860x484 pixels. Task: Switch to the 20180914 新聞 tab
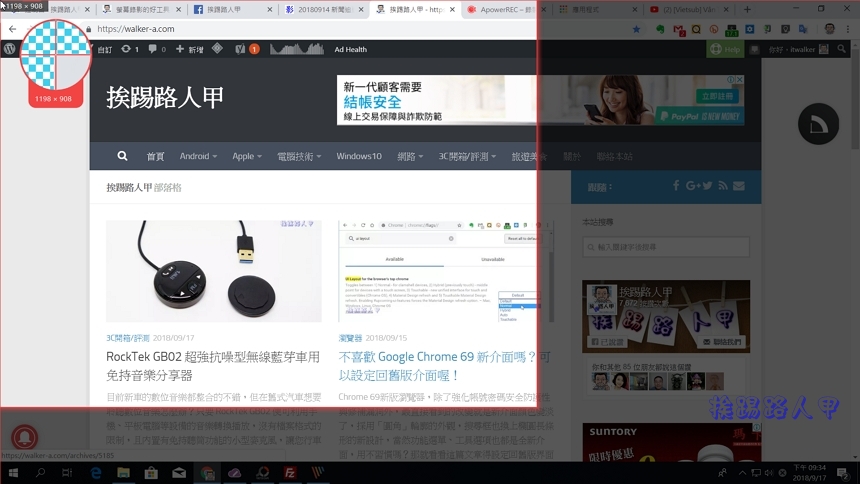(x=324, y=9)
